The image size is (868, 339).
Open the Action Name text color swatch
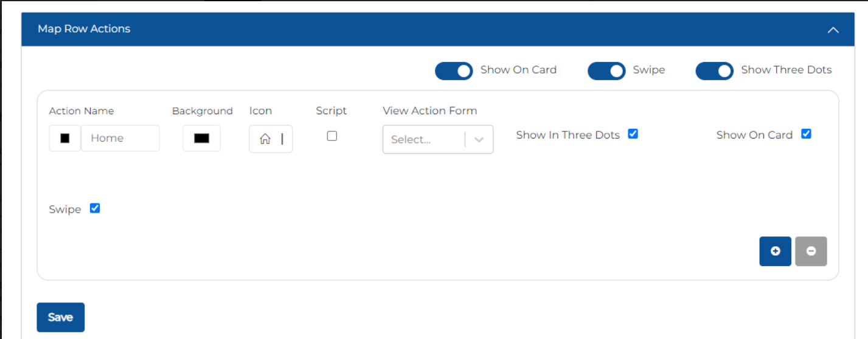point(65,139)
